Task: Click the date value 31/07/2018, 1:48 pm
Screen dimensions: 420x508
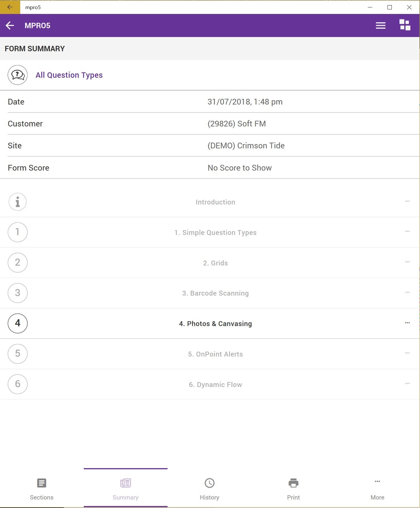Action: point(245,102)
